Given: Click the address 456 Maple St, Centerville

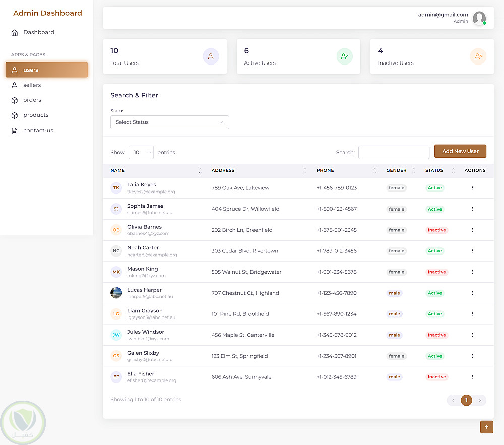Looking at the screenshot, I should pyautogui.click(x=243, y=335).
